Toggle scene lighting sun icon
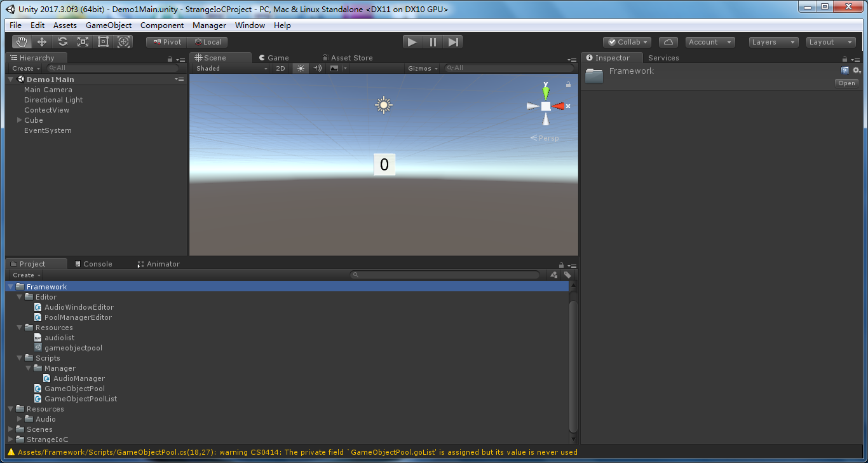 pos(301,68)
